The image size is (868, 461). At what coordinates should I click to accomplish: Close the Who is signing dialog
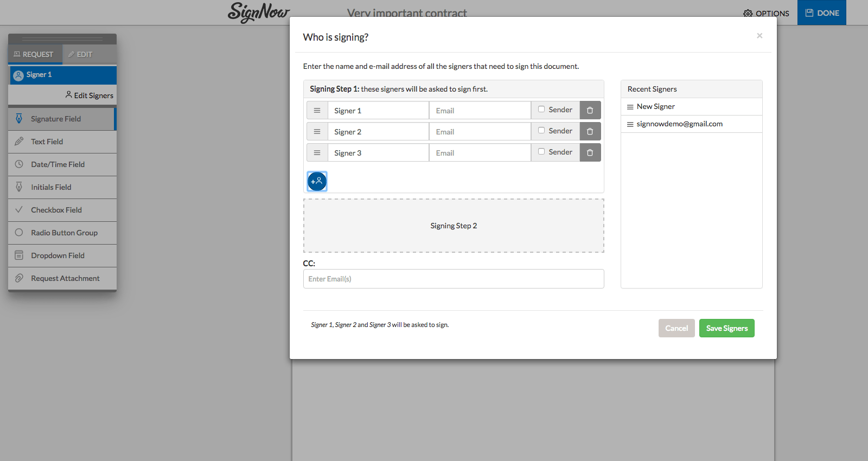[x=759, y=36]
